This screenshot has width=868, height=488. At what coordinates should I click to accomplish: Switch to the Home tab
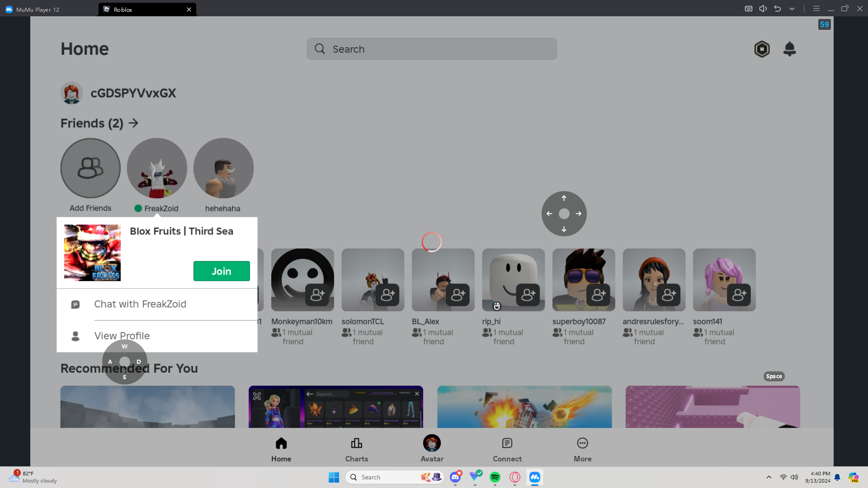[x=281, y=449]
